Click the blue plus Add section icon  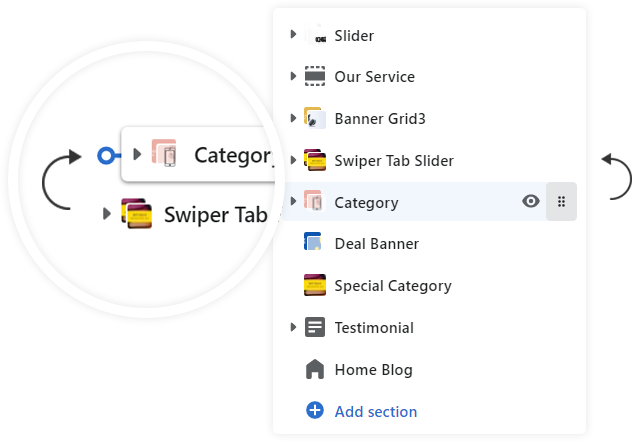(x=315, y=410)
